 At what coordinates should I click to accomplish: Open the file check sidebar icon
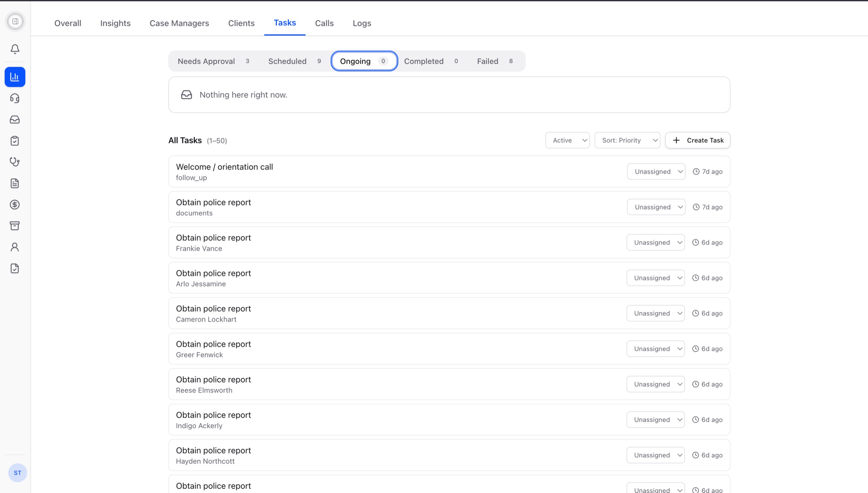15,268
